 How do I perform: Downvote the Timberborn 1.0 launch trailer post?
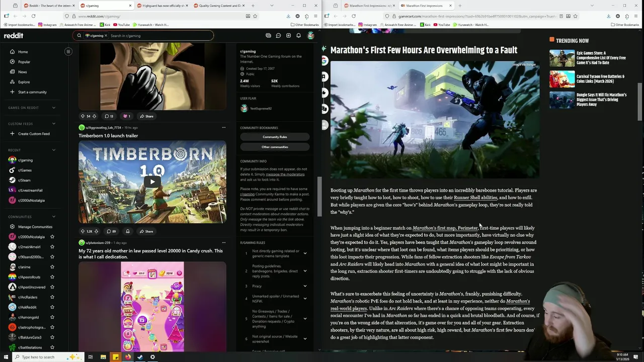[x=96, y=231]
